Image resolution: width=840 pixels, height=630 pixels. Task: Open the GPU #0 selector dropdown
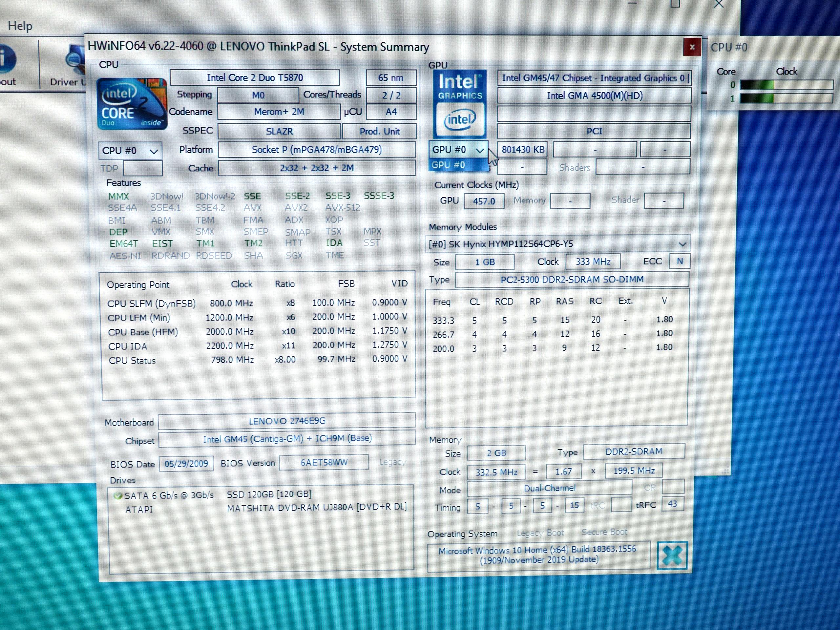pos(458,150)
